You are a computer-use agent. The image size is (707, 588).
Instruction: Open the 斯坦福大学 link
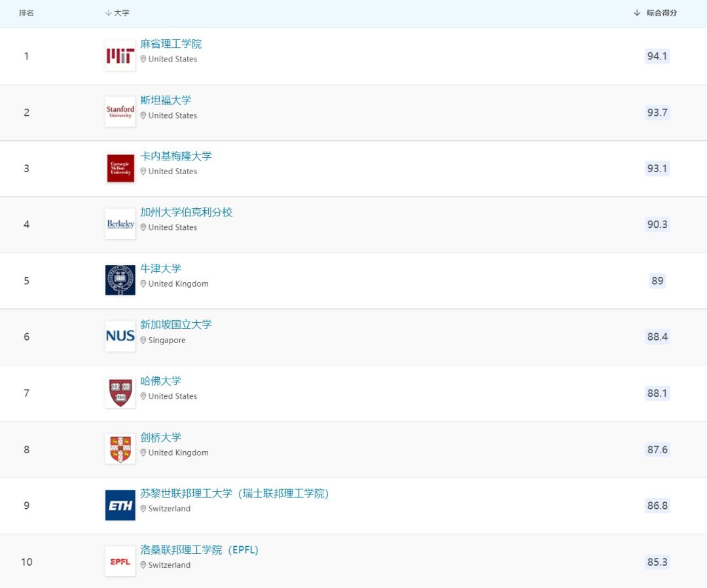click(166, 100)
